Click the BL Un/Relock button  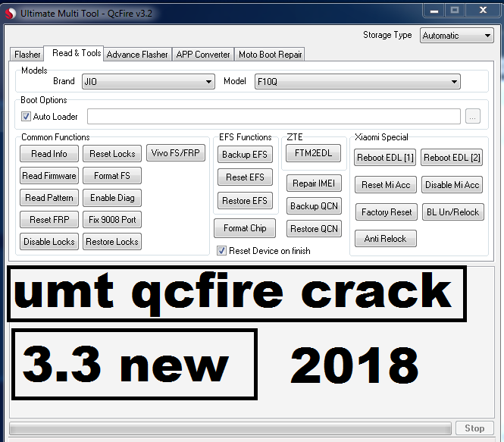(x=453, y=212)
